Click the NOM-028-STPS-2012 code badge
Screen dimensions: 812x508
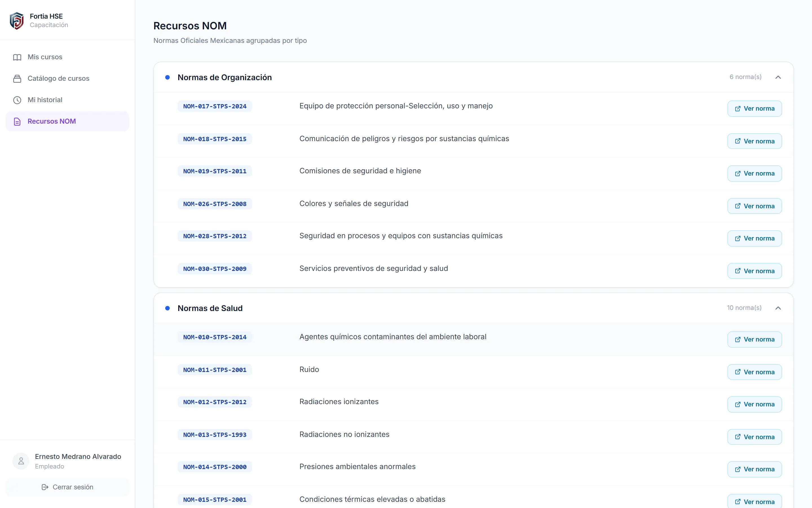point(215,236)
